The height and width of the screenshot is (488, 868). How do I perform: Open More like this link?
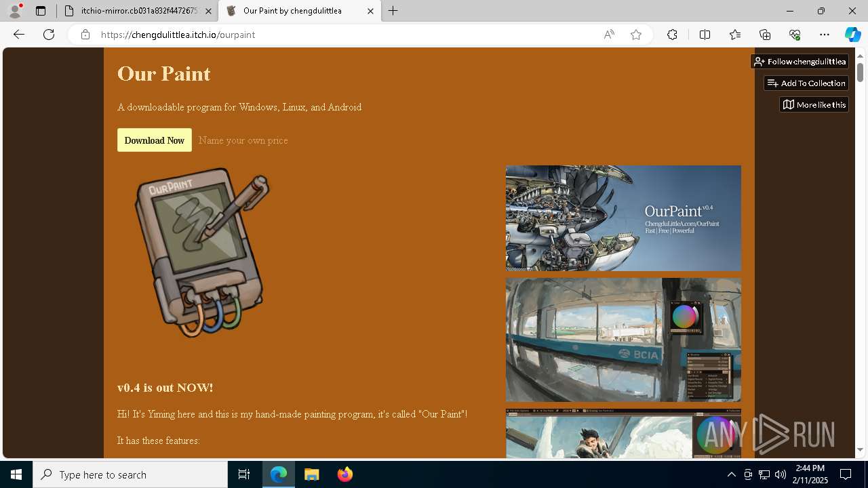pyautogui.click(x=814, y=105)
